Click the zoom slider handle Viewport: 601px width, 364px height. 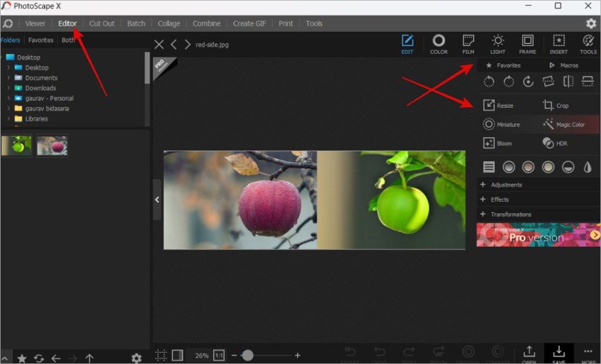(248, 355)
